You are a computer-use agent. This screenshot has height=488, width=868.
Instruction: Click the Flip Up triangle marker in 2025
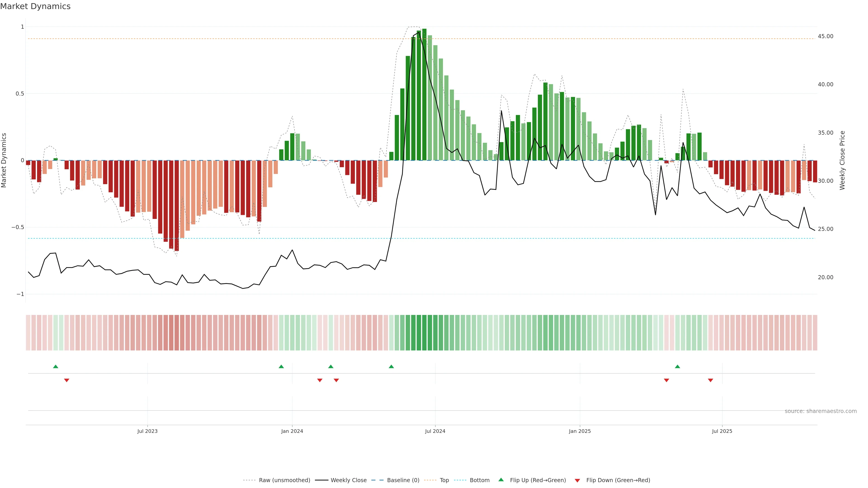(678, 366)
